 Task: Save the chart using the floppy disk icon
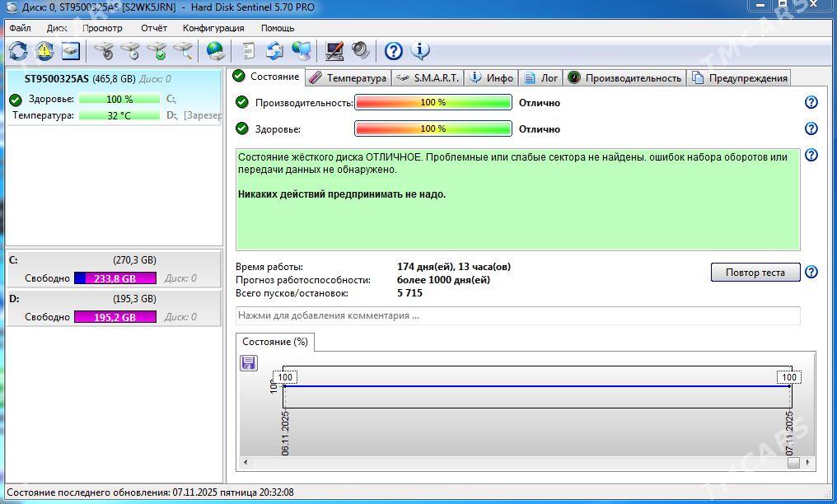click(x=249, y=363)
